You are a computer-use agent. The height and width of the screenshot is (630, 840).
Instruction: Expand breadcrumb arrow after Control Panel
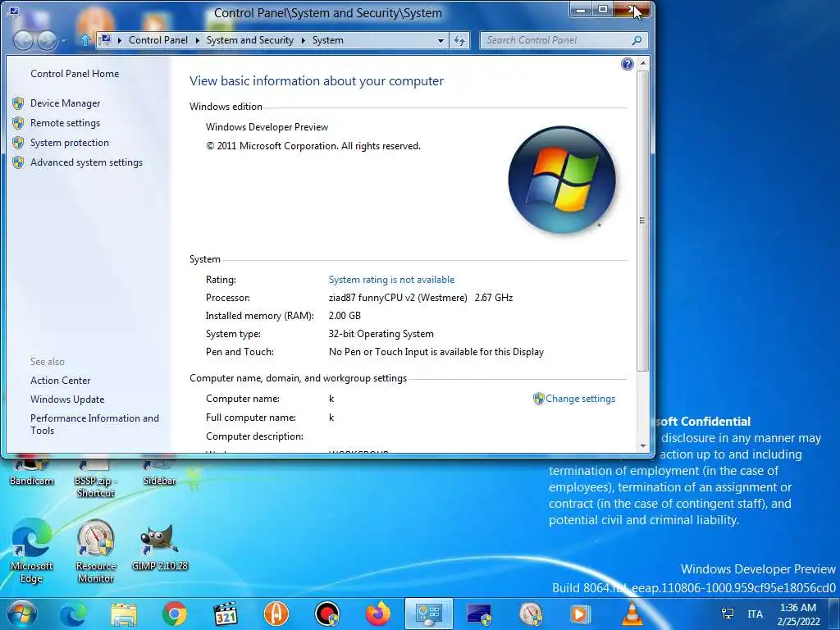pos(197,41)
